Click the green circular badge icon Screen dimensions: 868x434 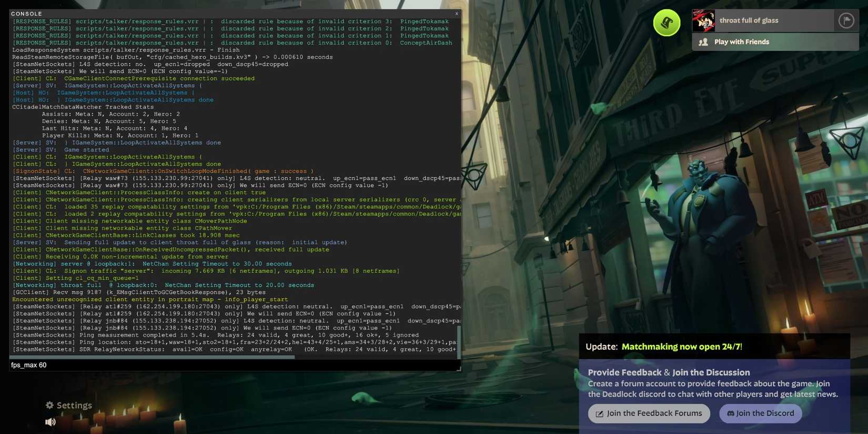[667, 23]
